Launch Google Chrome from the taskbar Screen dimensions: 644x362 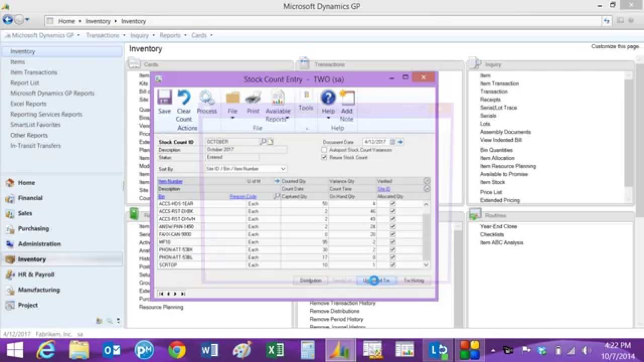(x=177, y=350)
